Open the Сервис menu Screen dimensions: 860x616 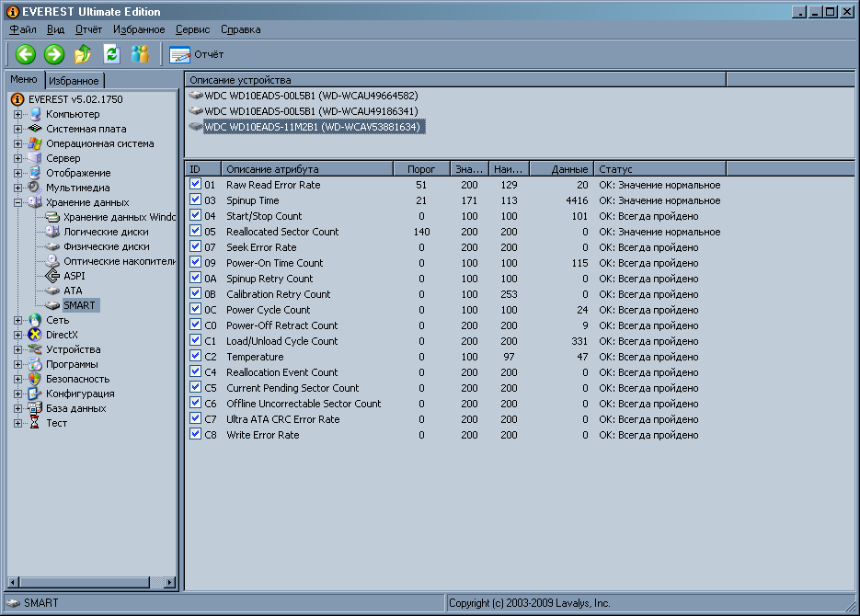(x=192, y=29)
